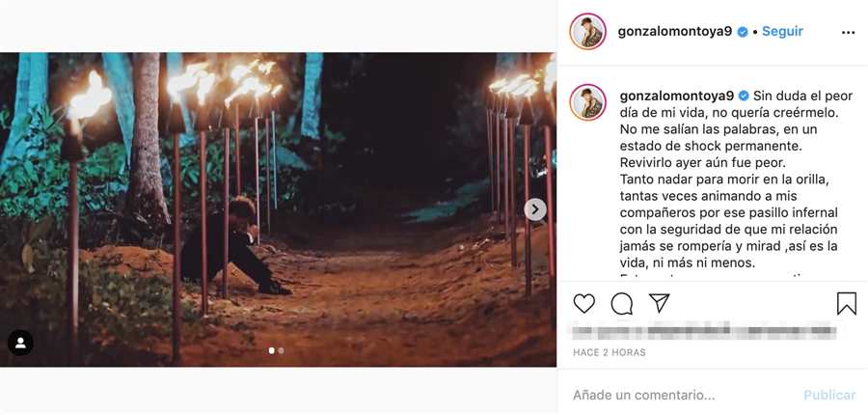Share post using paper plane icon

[x=660, y=304]
